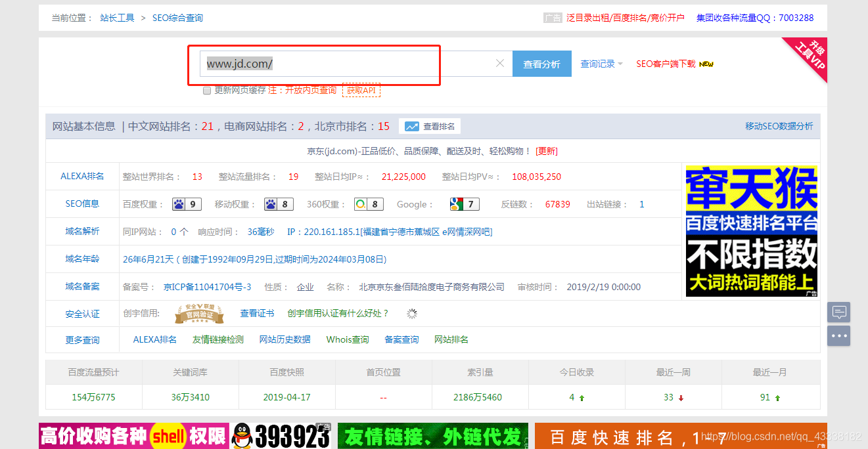Click the 获取API button
The image size is (868, 449).
tap(361, 90)
